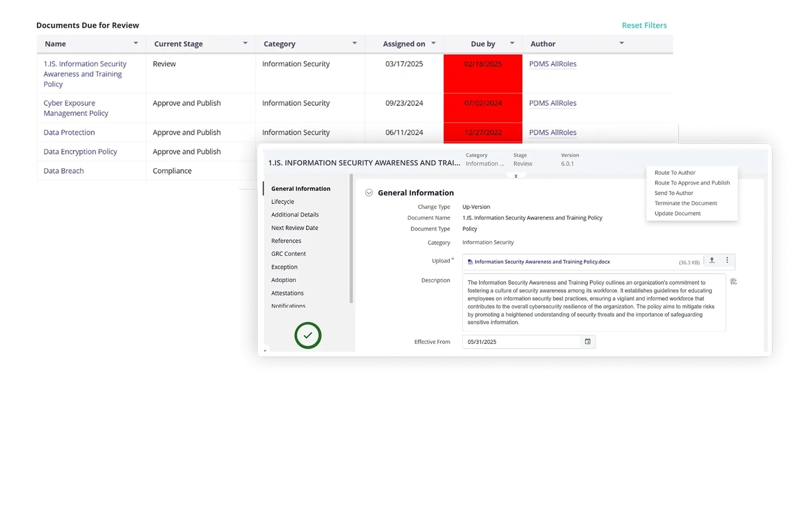Collapse the General Information section chevron
The width and height of the screenshot is (800, 532).
[x=369, y=193]
